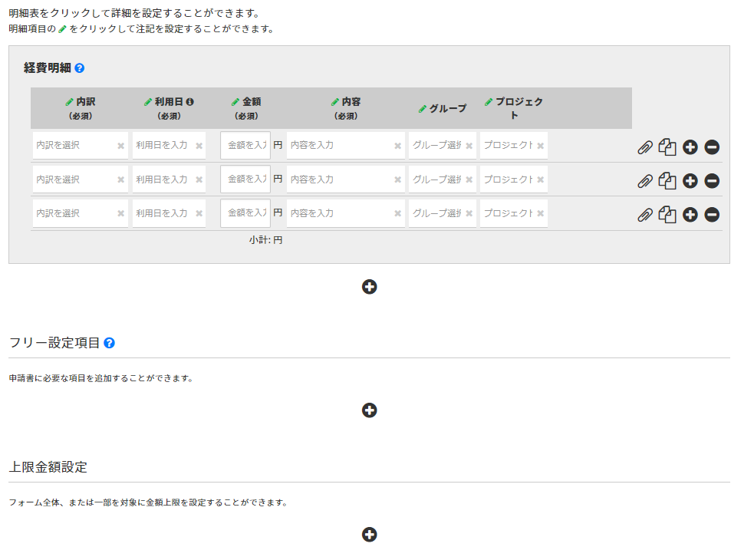Click the 利用日を入力 field in third row

pyautogui.click(x=162, y=213)
